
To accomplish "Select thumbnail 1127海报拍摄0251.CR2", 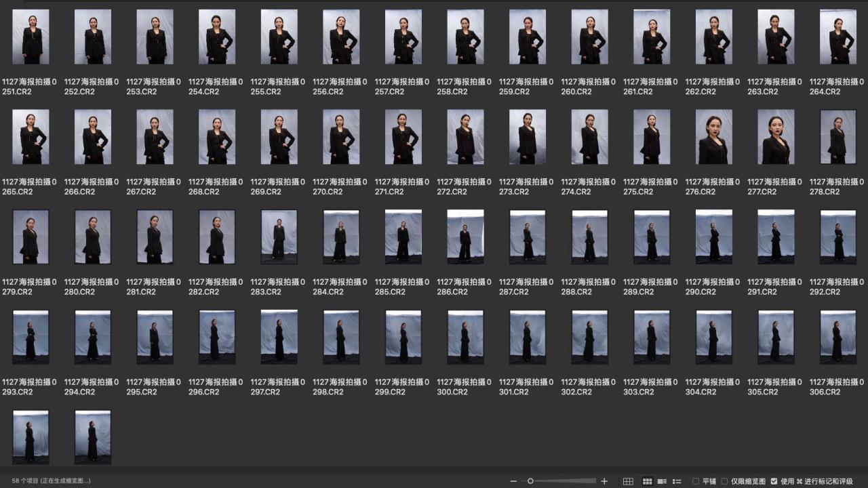I will 31,37.
